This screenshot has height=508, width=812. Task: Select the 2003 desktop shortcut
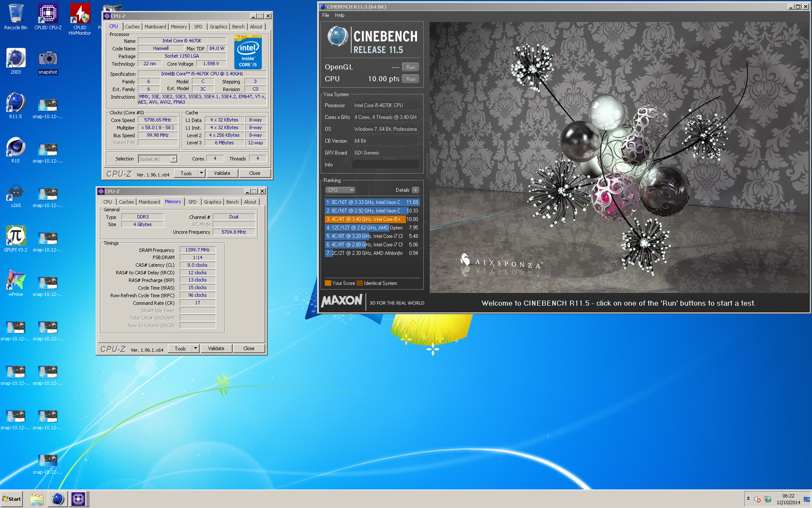[x=16, y=61]
